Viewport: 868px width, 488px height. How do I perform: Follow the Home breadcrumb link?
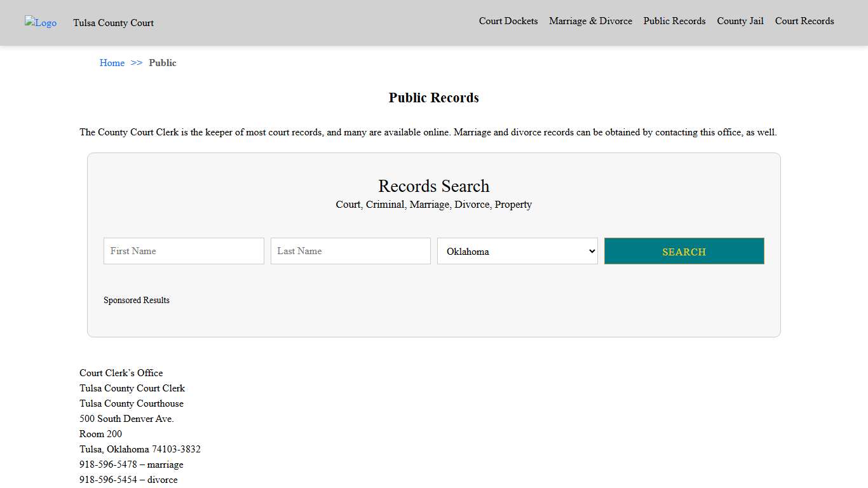pos(112,63)
